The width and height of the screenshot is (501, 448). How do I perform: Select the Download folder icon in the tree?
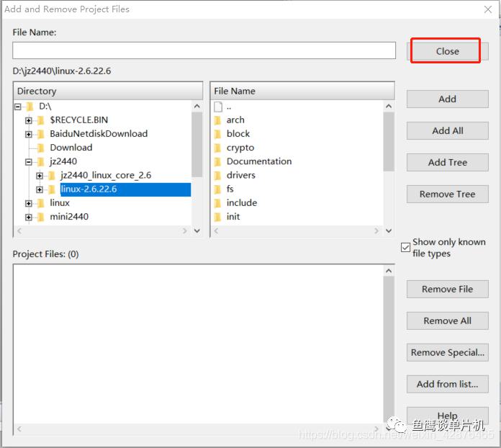40,148
